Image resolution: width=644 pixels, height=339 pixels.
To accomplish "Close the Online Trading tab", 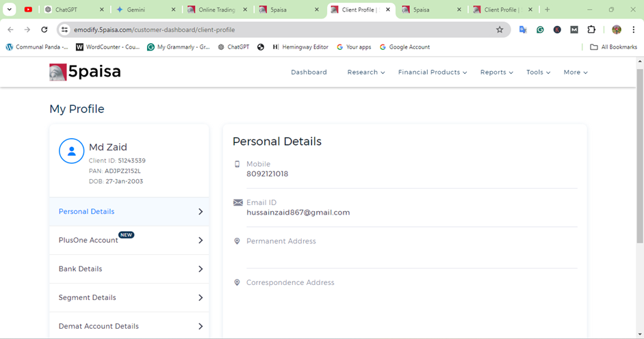I will 245,10.
